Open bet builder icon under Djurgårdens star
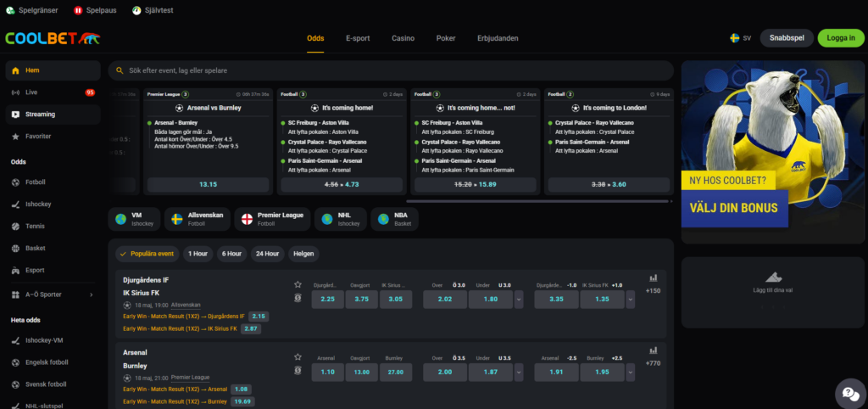 click(x=298, y=298)
